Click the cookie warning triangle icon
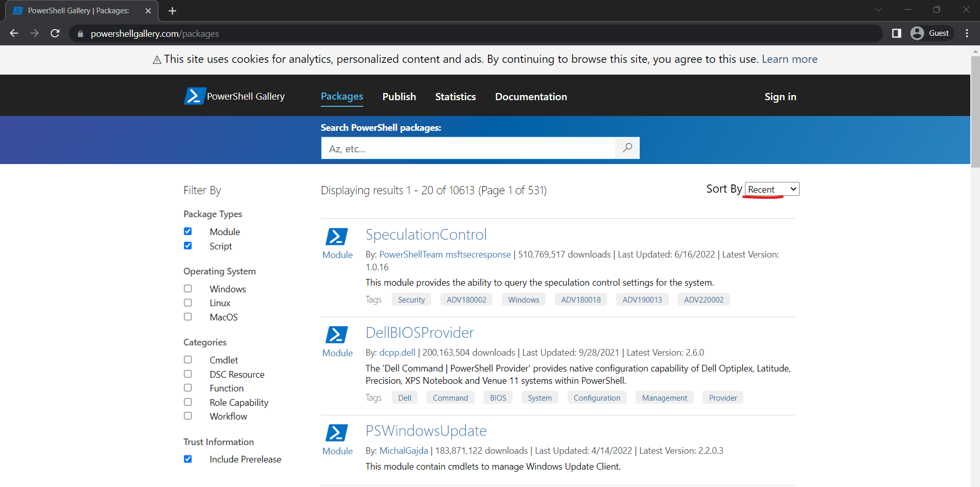This screenshot has height=487, width=980. tap(156, 59)
